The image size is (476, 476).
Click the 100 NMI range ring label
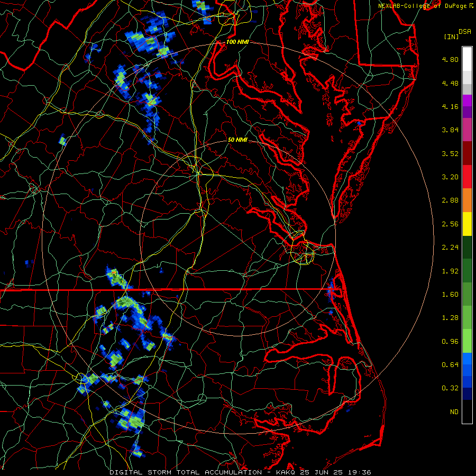pos(237,42)
